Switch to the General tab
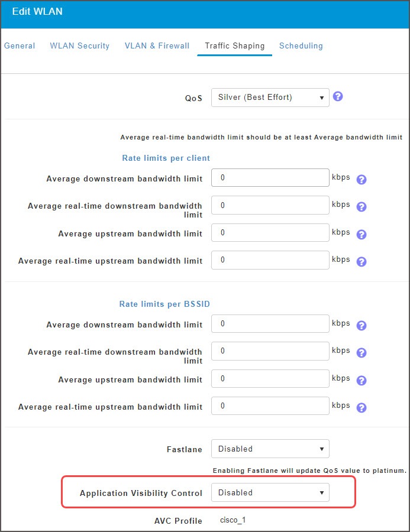 tap(20, 46)
